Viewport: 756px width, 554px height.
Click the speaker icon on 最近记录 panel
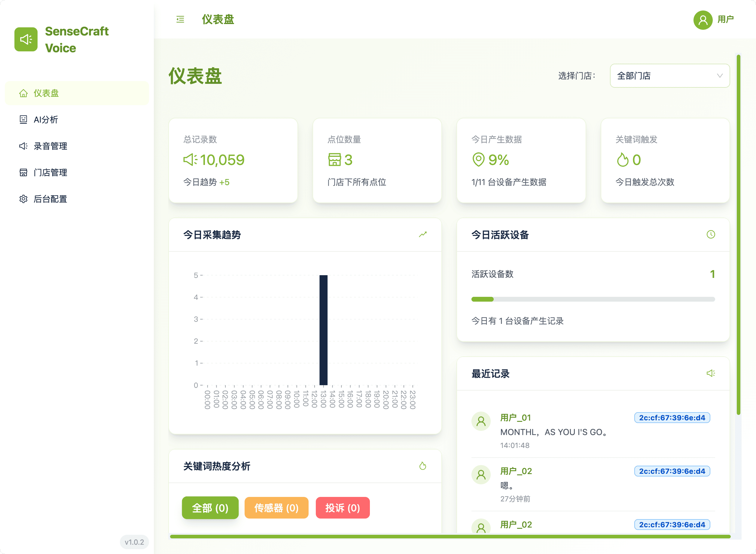coord(711,373)
